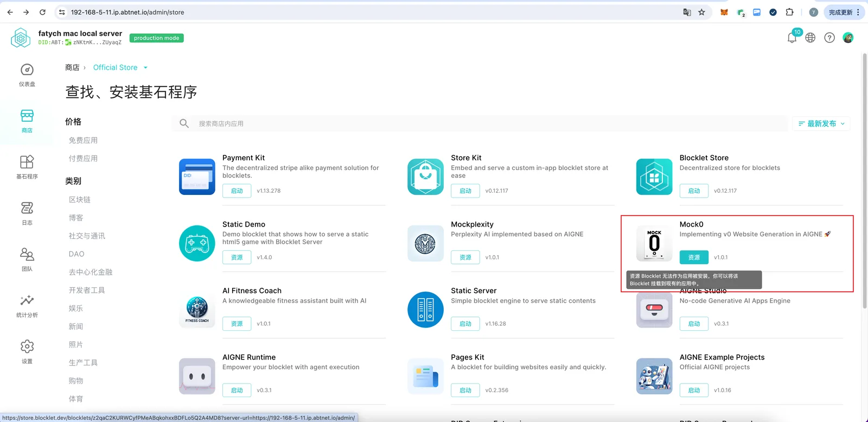Select the 购物 category

click(x=76, y=381)
